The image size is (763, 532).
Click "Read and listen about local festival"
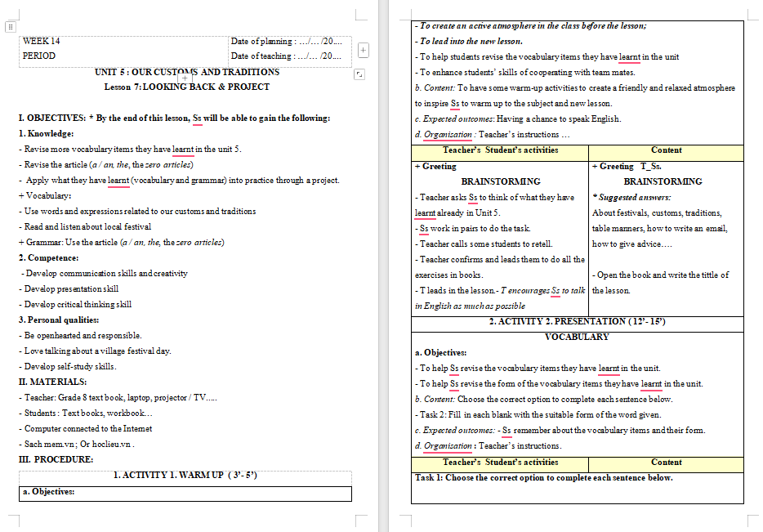pos(85,227)
